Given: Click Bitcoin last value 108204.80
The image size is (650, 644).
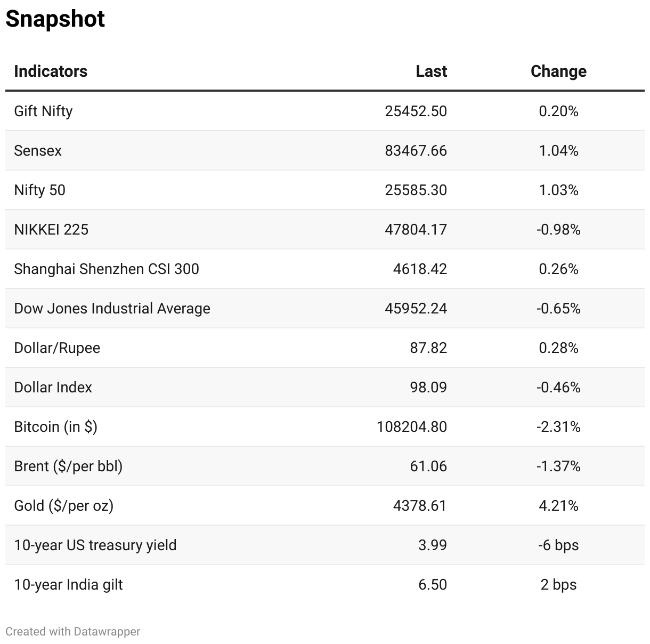Looking at the screenshot, I should point(411,427).
